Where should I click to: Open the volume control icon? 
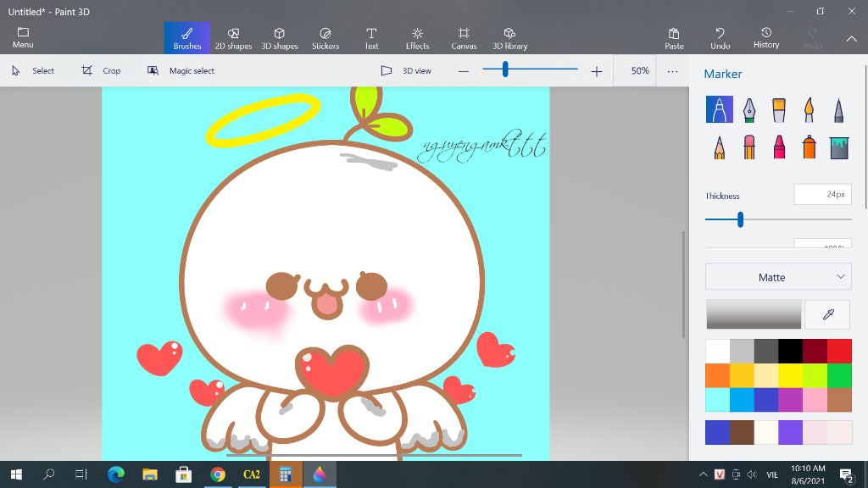[x=751, y=474]
